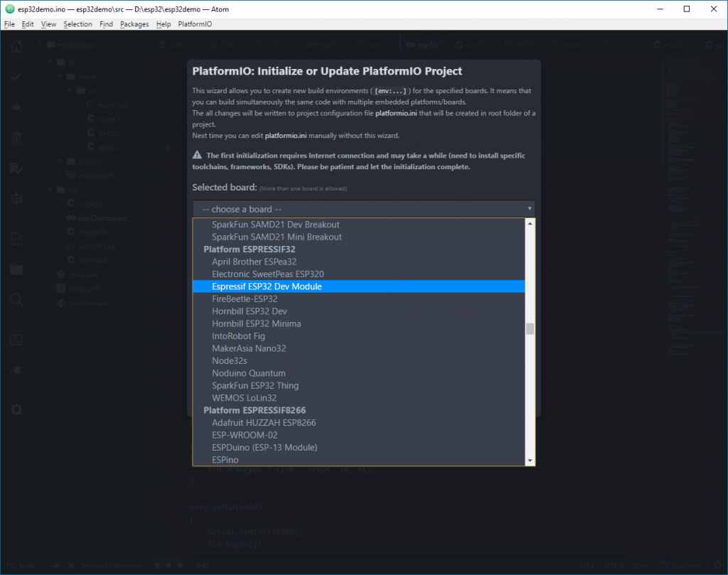The width and height of the screenshot is (728, 575).
Task: Click the folder icon in left toolbar
Action: [16, 269]
